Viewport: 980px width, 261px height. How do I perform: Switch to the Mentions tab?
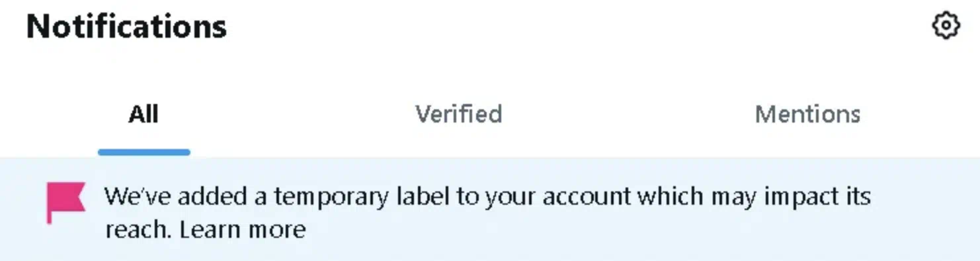807,114
